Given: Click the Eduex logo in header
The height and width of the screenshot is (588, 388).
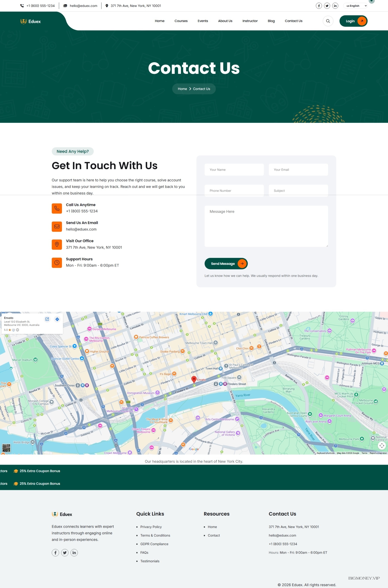Looking at the screenshot, I should pyautogui.click(x=31, y=22).
